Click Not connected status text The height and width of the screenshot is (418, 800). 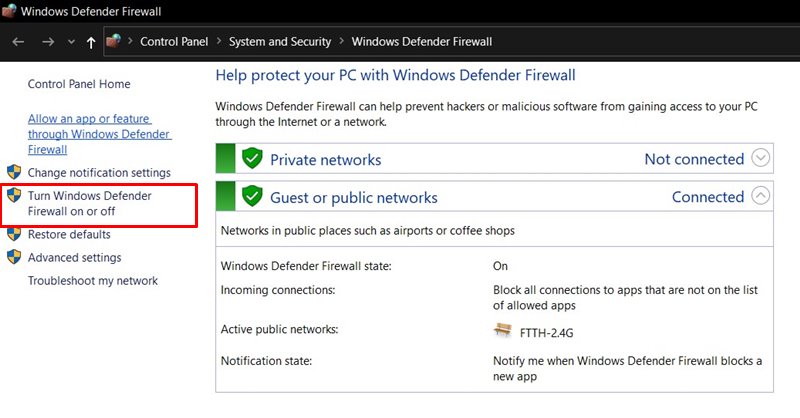coord(694,159)
